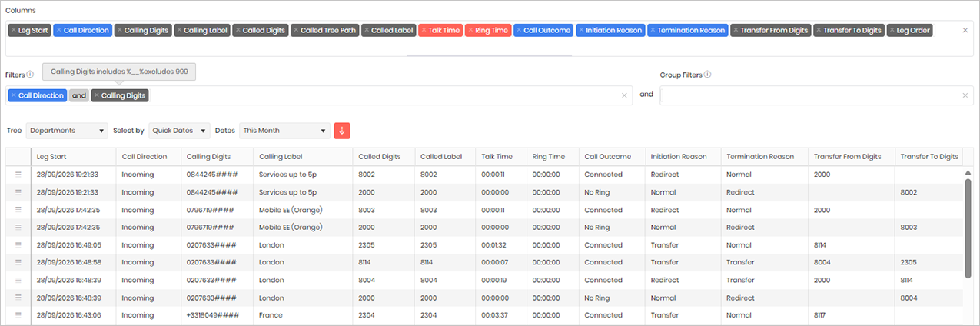Viewport: 980px width, 326px height.
Task: Click Transfer To Digits value 8002
Action: (909, 192)
